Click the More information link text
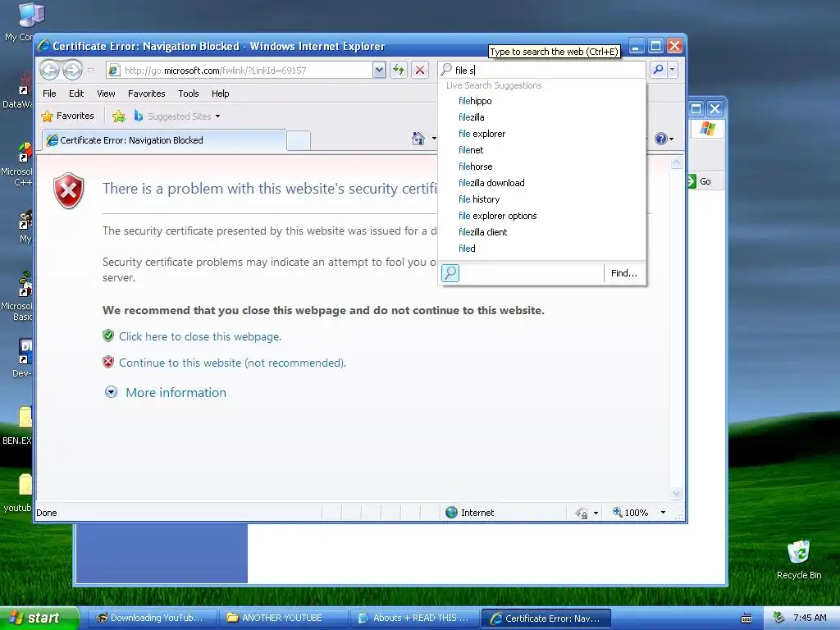 point(176,393)
